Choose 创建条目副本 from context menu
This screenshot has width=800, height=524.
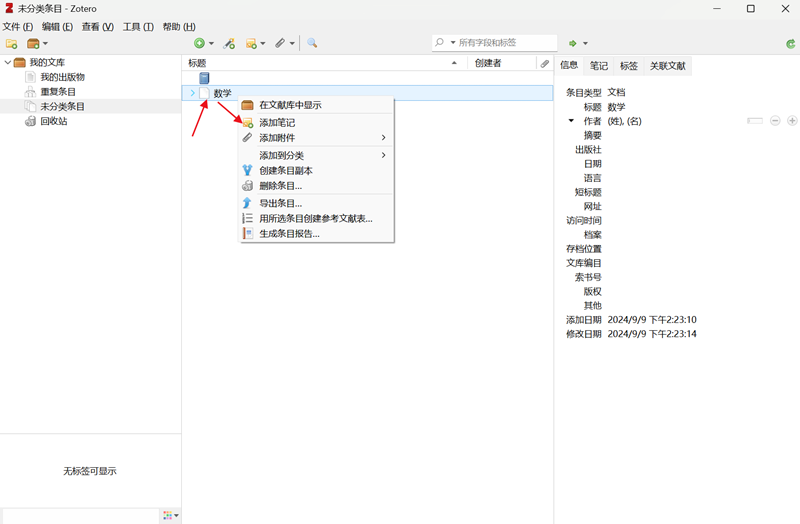click(x=316, y=170)
